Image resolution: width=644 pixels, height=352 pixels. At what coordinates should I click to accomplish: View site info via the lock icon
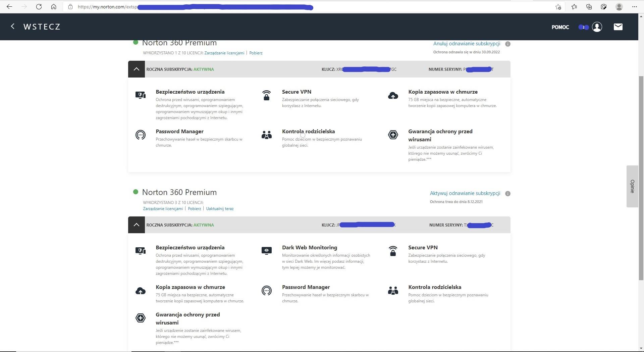[70, 7]
